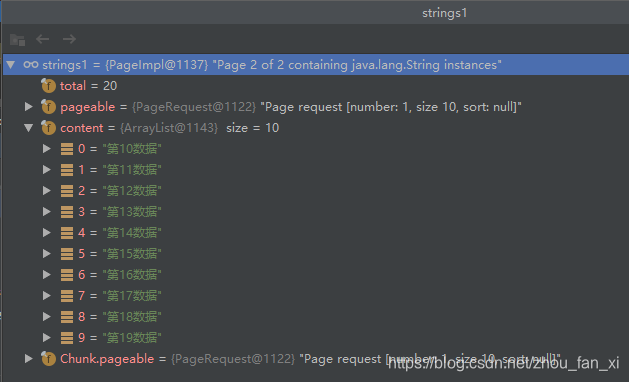Viewport: 629px width, 382px height.
Task: Expand element 0 "第10数据"
Action: [x=47, y=148]
